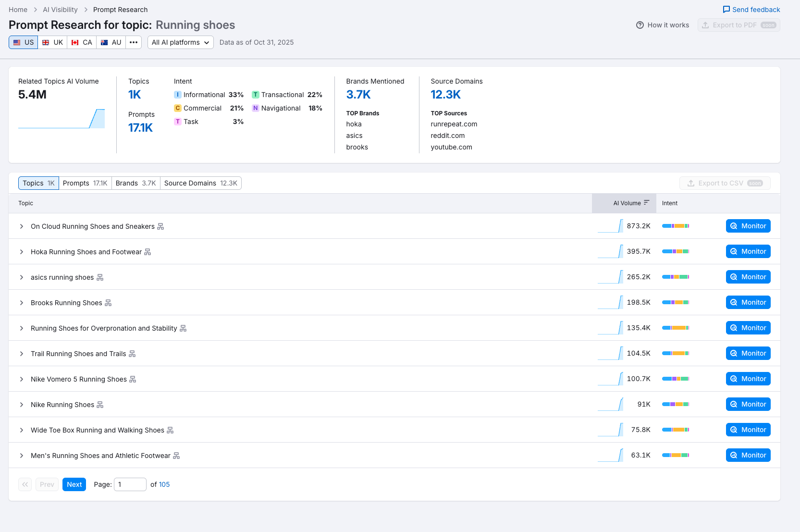Select the AU country filter
The height and width of the screenshot is (532, 800).
[111, 42]
